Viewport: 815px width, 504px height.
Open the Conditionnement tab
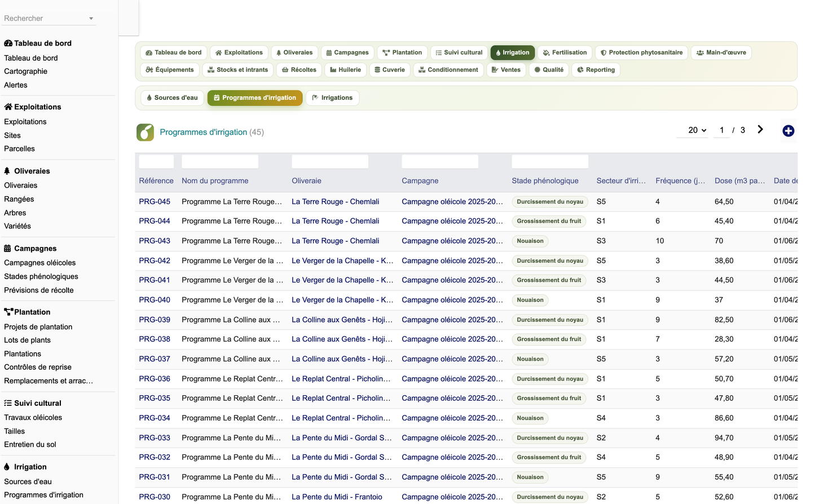(448, 70)
